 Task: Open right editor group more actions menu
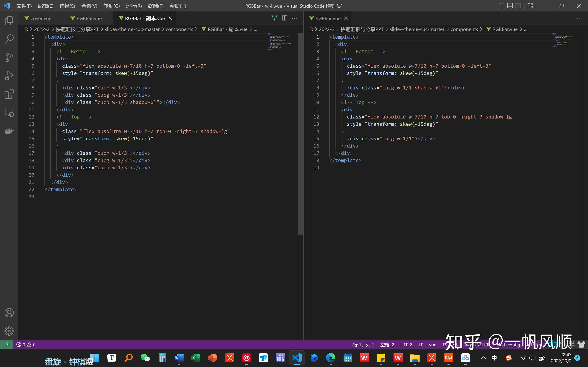coord(579,18)
